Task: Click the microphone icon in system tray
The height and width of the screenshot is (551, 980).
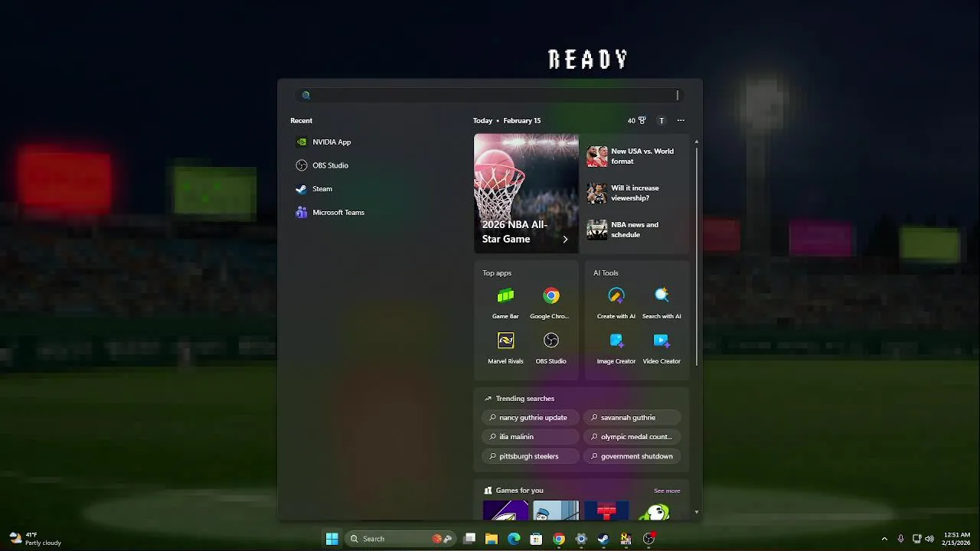Action: click(x=900, y=539)
